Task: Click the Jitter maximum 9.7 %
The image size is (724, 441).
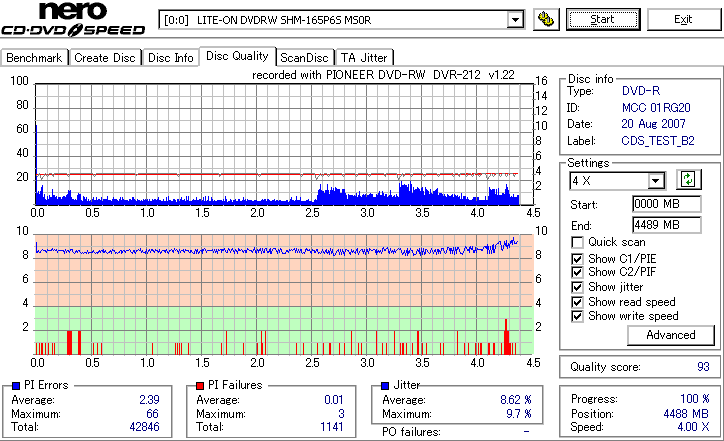Action: (519, 414)
